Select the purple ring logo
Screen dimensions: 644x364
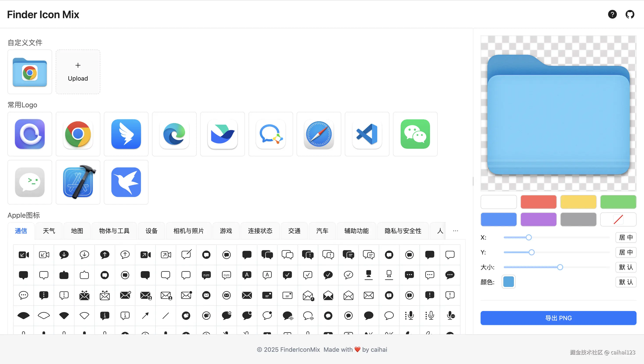pos(30,134)
